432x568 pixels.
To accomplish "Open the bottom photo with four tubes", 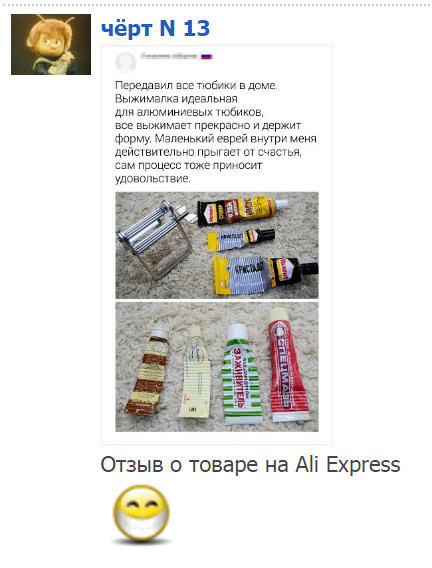I will pyautogui.click(x=217, y=367).
